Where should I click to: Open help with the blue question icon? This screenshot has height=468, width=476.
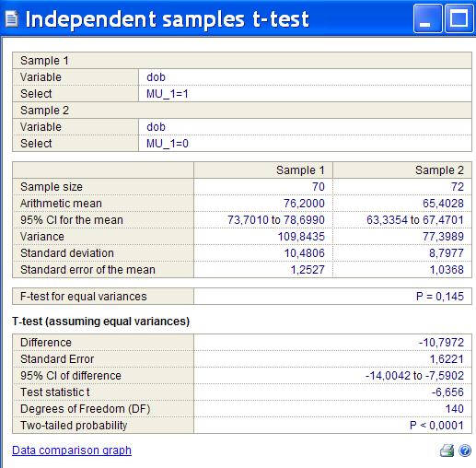465,450
